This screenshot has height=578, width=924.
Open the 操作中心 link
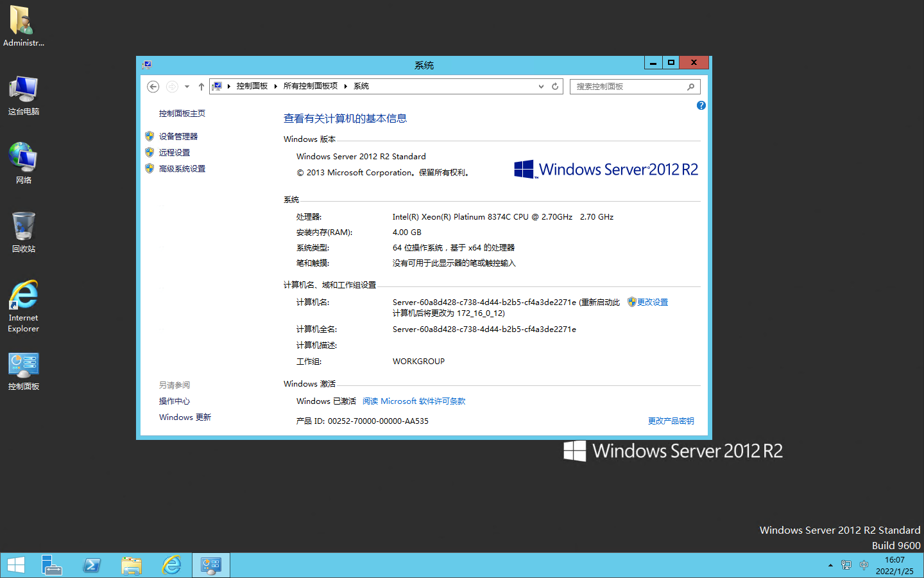tap(175, 401)
